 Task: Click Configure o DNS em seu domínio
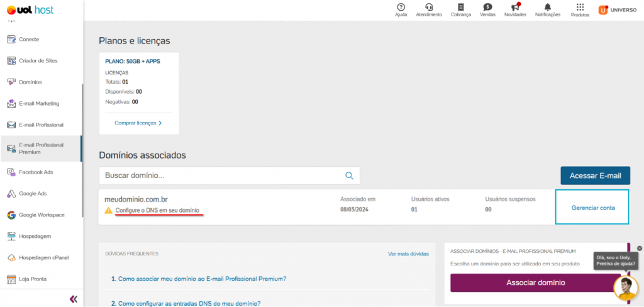coord(157,210)
